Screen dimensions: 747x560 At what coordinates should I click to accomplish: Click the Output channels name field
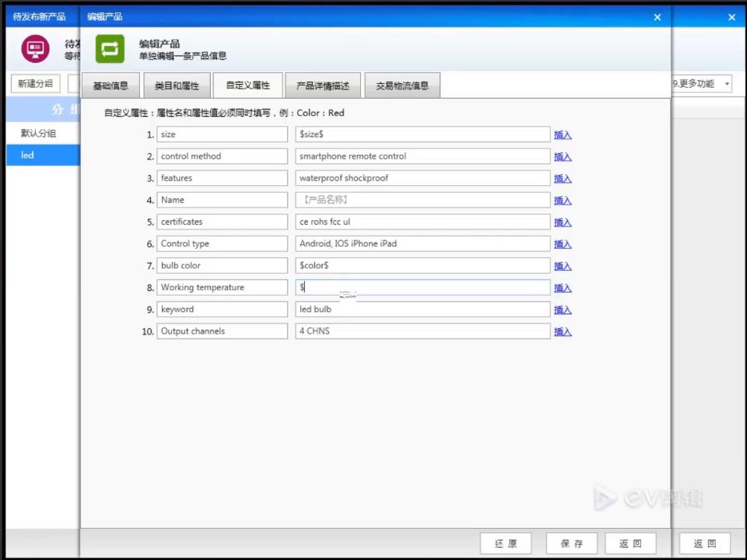(222, 331)
